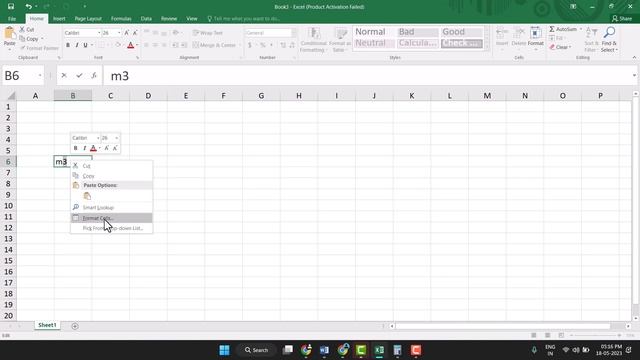Toggle Italic in the floating mini toolbar
The width and height of the screenshot is (640, 360).
84,148
